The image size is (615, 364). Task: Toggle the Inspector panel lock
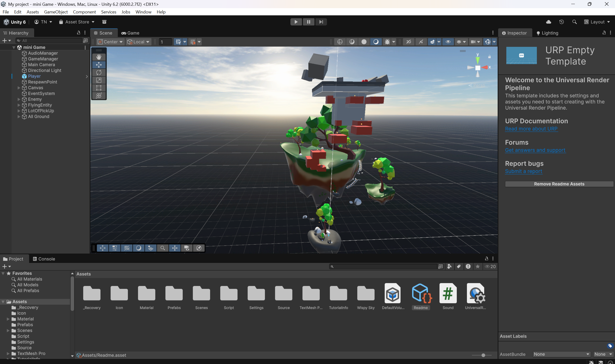[604, 33]
